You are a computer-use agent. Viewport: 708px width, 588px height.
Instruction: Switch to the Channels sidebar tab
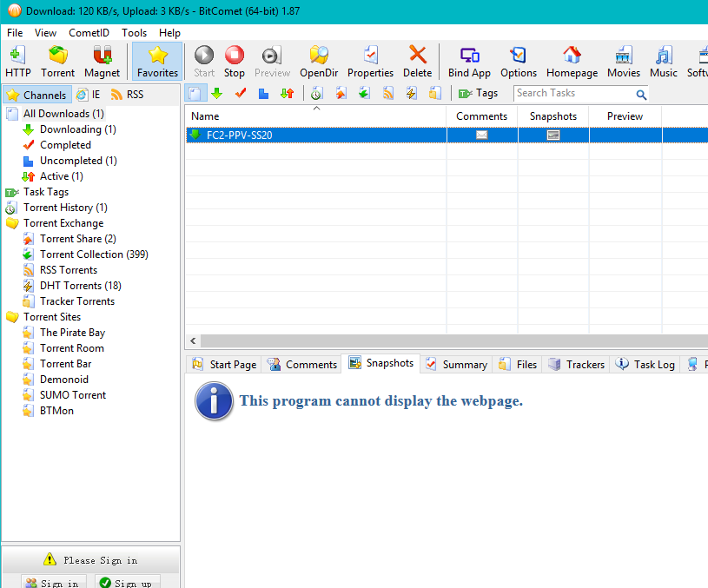(37, 95)
